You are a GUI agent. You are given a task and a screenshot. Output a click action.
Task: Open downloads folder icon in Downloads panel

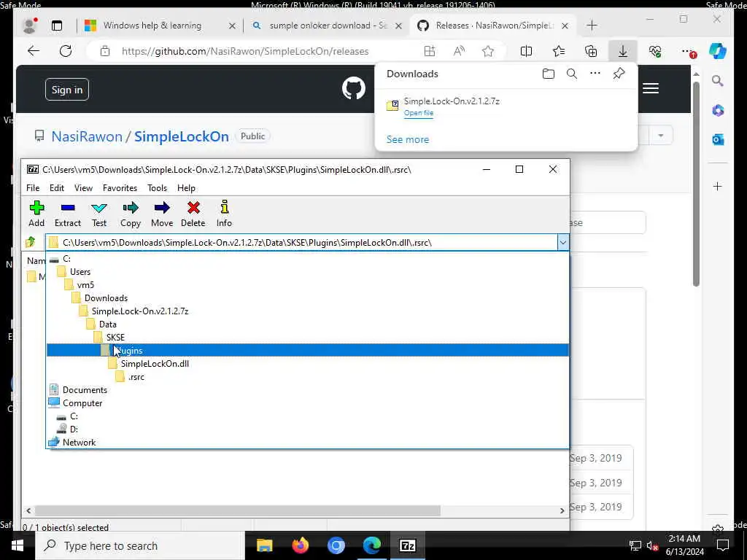[x=549, y=74]
